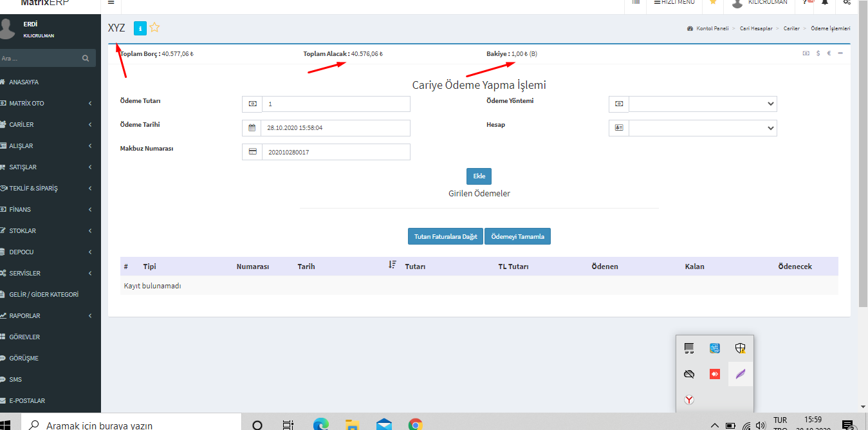The image size is (868, 430).
Task: Click the blue info icon beside XYZ
Action: [x=140, y=28]
